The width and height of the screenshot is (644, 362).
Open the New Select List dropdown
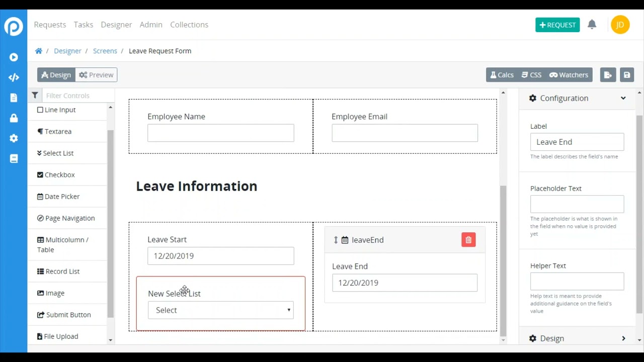coord(221,310)
